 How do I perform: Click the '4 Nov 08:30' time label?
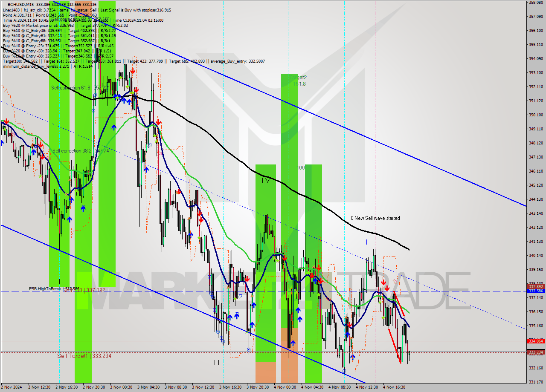click(340, 387)
